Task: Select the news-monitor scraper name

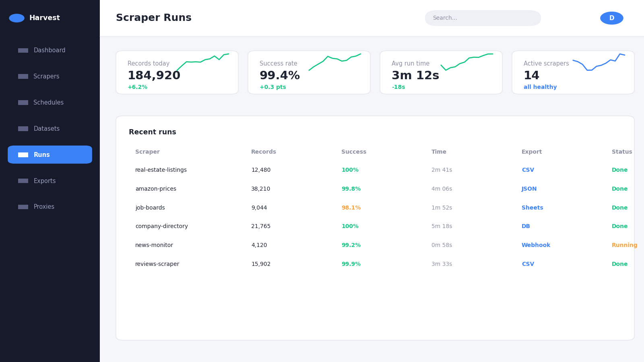Action: coord(154,245)
